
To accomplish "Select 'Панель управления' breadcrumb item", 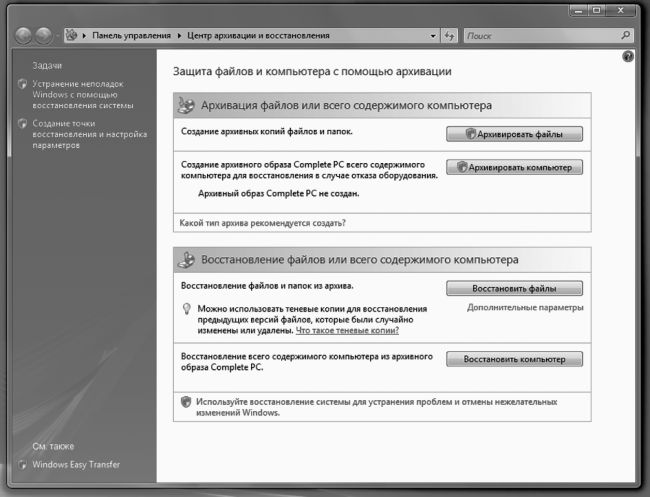I will 132,36.
